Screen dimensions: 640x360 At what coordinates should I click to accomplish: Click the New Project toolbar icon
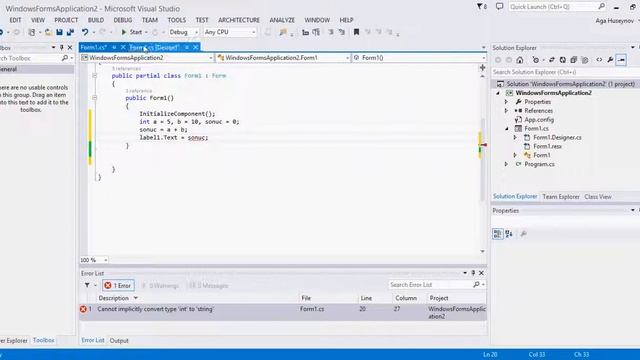tap(31, 32)
